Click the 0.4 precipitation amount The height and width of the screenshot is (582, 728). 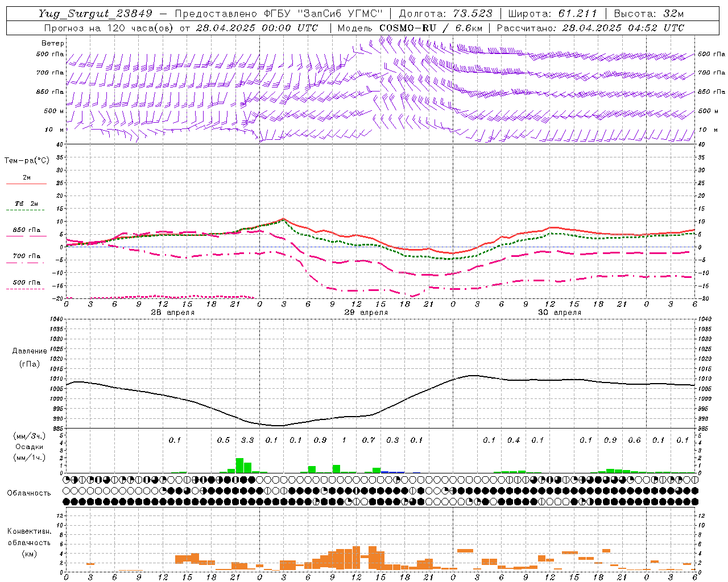(514, 440)
